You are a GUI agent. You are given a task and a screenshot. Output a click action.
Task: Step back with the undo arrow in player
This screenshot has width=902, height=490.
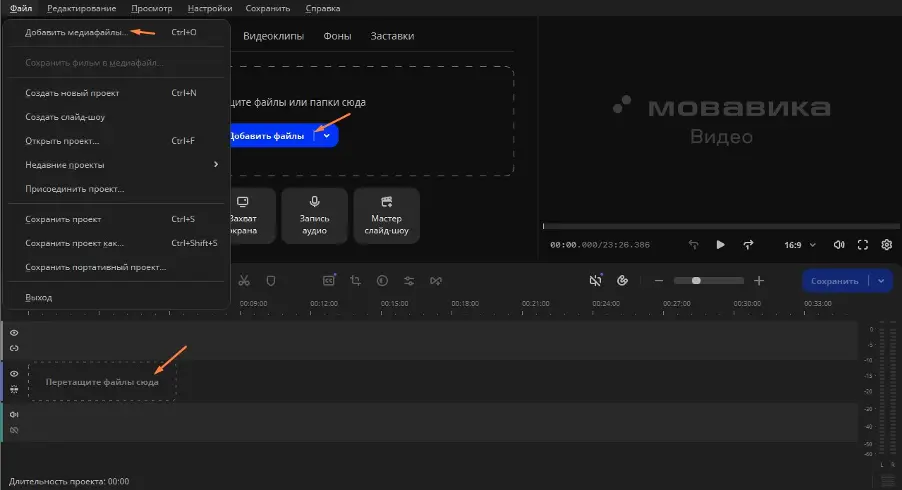(693, 244)
